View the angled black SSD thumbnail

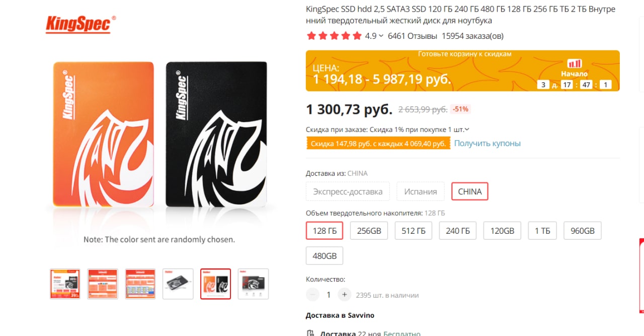[x=178, y=284]
